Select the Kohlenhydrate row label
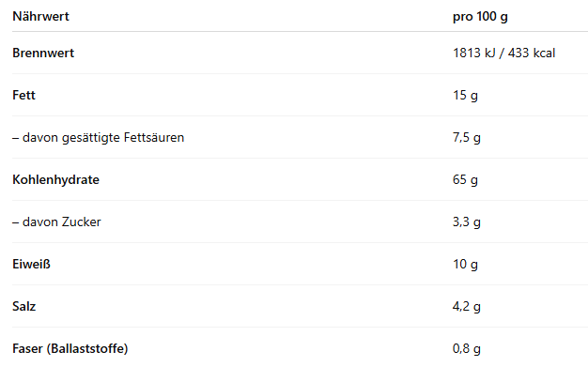The width and height of the screenshot is (588, 382). pyautogui.click(x=55, y=179)
